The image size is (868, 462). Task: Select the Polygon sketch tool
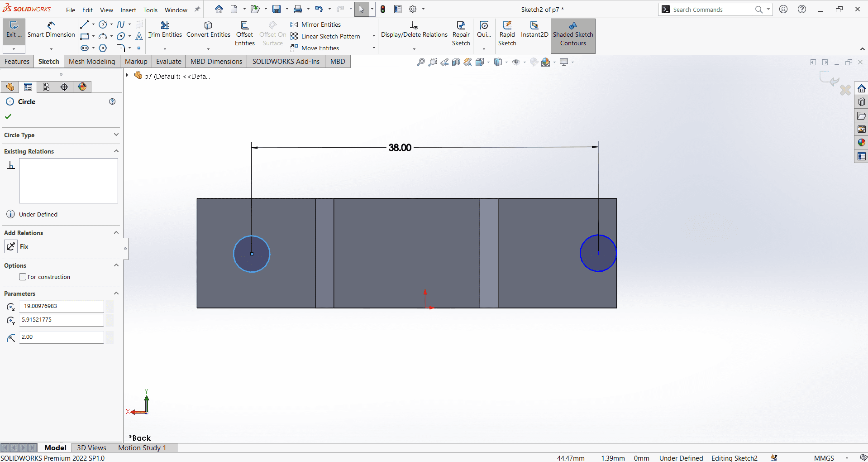pyautogui.click(x=103, y=48)
